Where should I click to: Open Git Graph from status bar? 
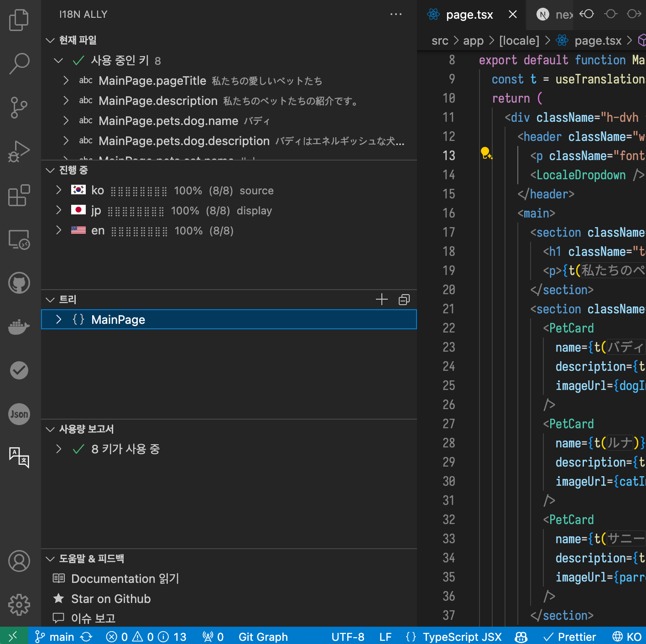263,637
